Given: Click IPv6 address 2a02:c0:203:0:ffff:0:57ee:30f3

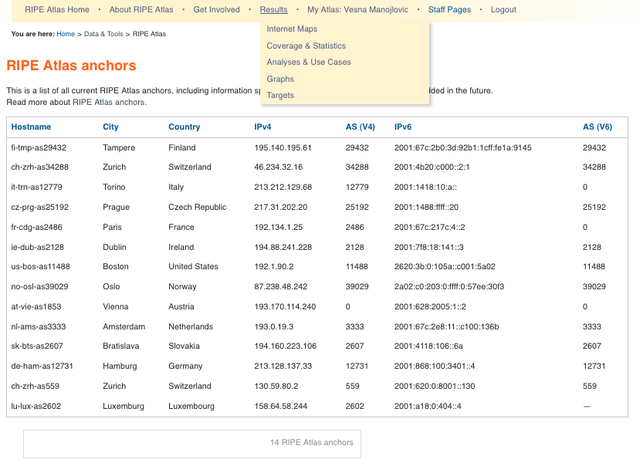Looking at the screenshot, I should tap(449, 287).
